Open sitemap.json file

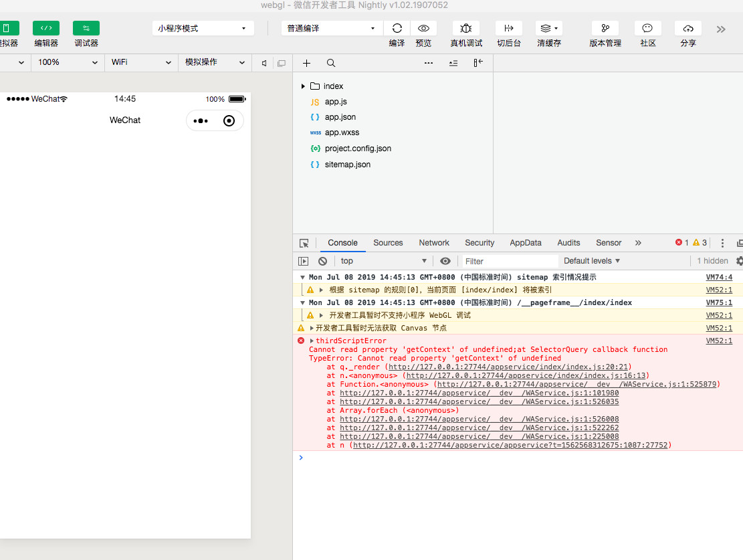click(348, 165)
